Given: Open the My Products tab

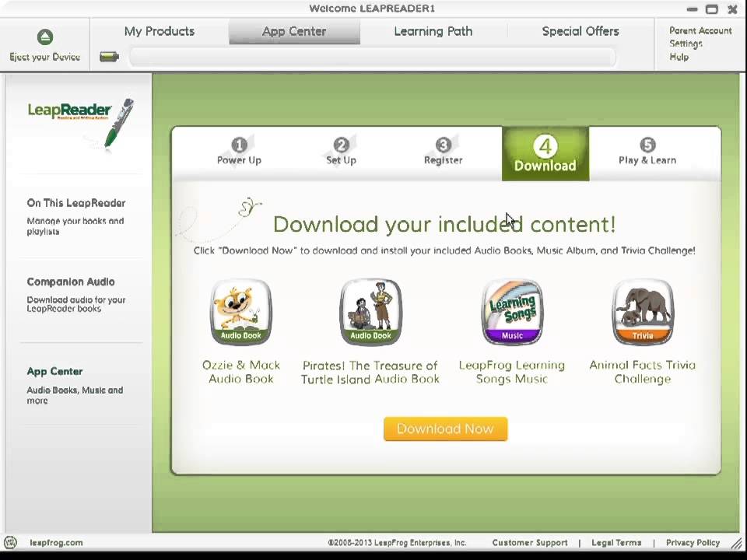Looking at the screenshot, I should coord(160,31).
